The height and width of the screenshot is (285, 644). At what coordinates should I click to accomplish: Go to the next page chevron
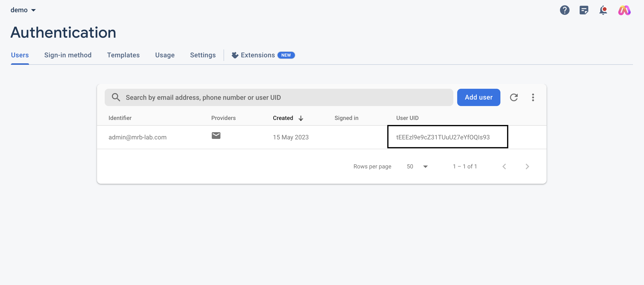click(x=527, y=166)
